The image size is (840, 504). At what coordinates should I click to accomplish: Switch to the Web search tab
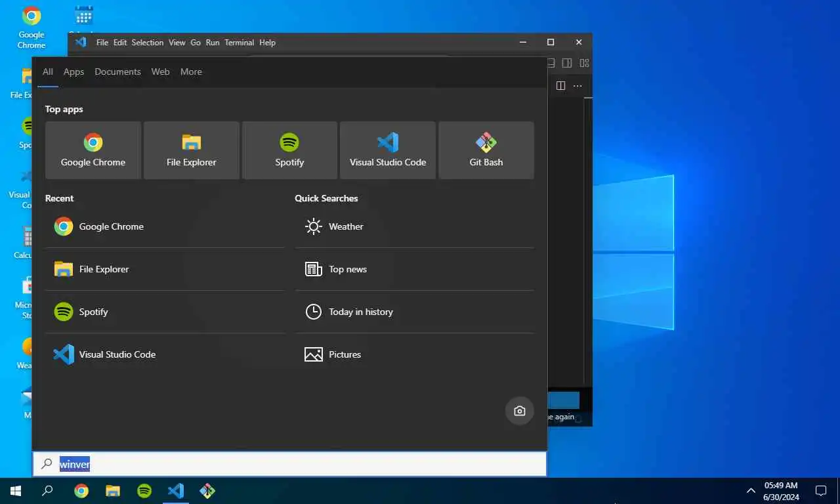click(x=161, y=72)
